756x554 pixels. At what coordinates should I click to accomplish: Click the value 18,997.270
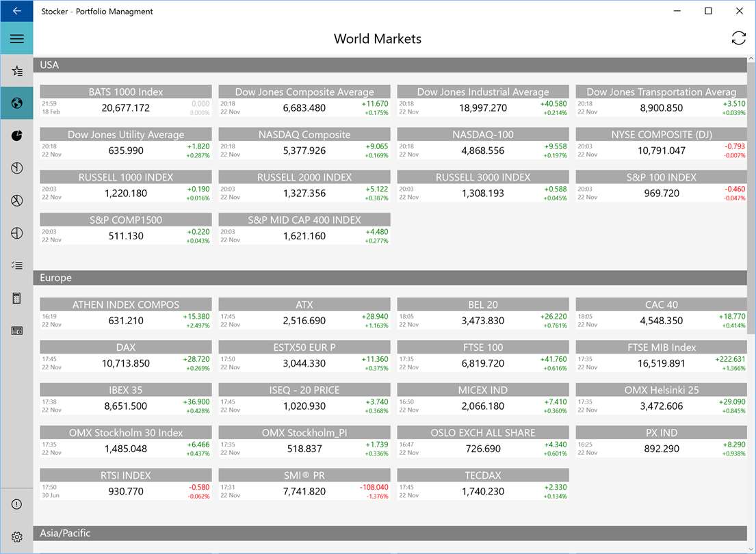(x=482, y=108)
